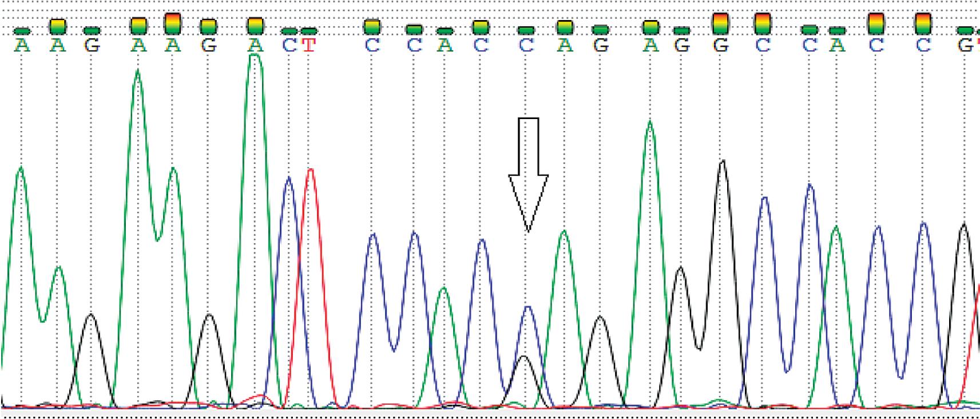Select the third base letter G from left
Image resolution: width=980 pixels, height=419 pixels.
(x=92, y=46)
